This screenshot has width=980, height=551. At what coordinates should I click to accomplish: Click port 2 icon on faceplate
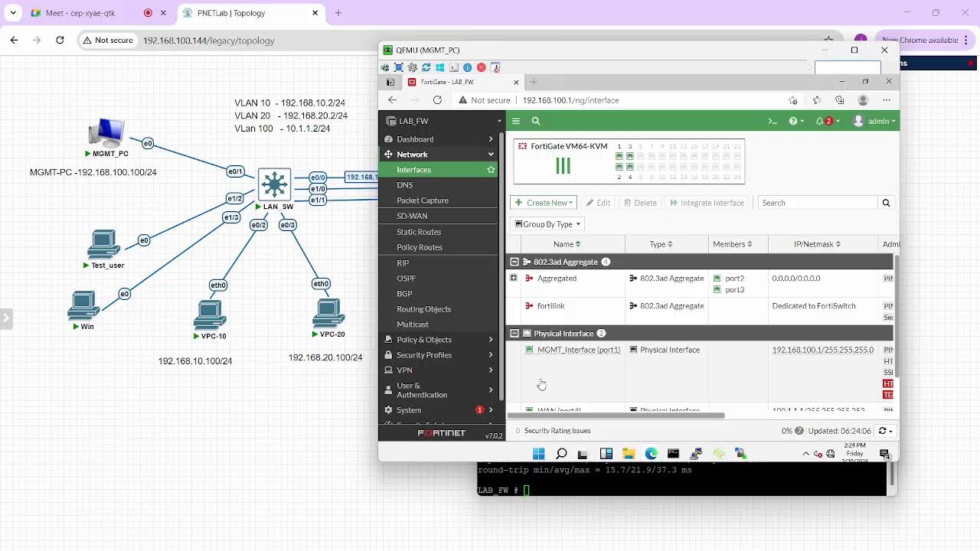[619, 167]
